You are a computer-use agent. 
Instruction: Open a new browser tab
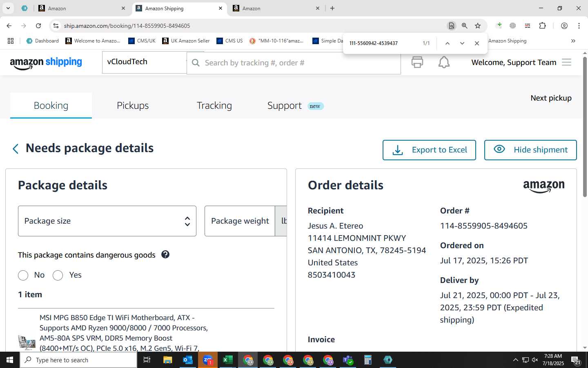[332, 8]
